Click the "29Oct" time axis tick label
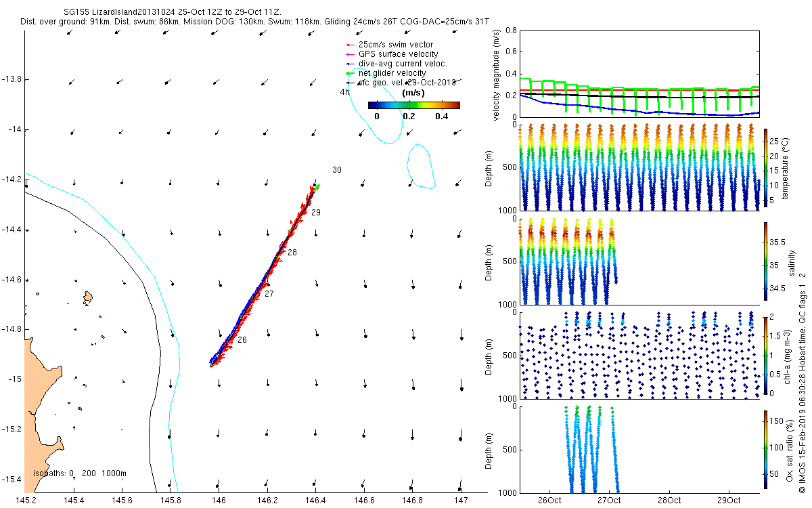This screenshot has height=508, width=812. (x=729, y=501)
